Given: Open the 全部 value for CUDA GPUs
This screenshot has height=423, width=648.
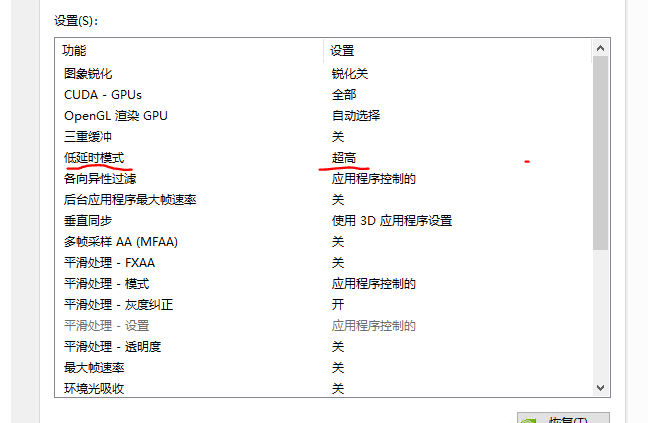Looking at the screenshot, I should pyautogui.click(x=344, y=95).
